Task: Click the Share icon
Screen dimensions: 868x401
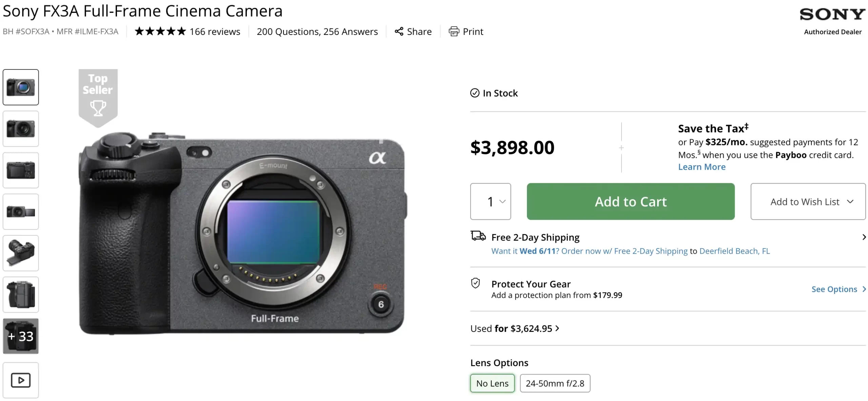Action: tap(399, 31)
